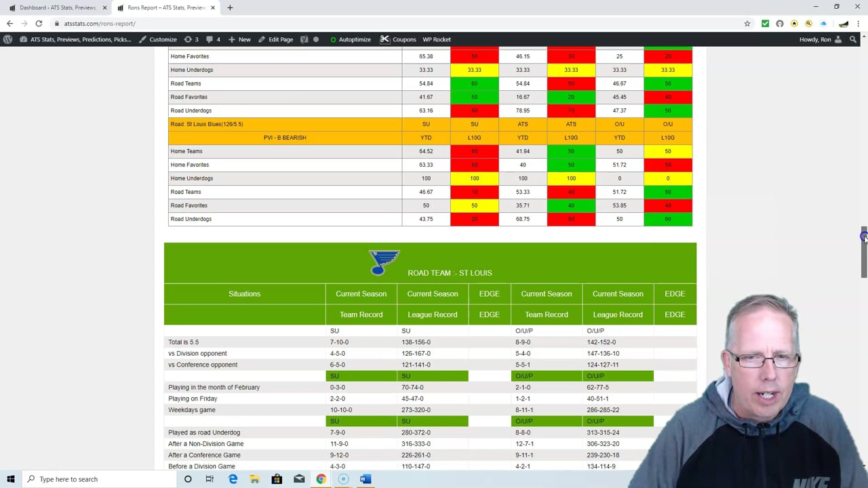Click the Edit Page link

(275, 39)
